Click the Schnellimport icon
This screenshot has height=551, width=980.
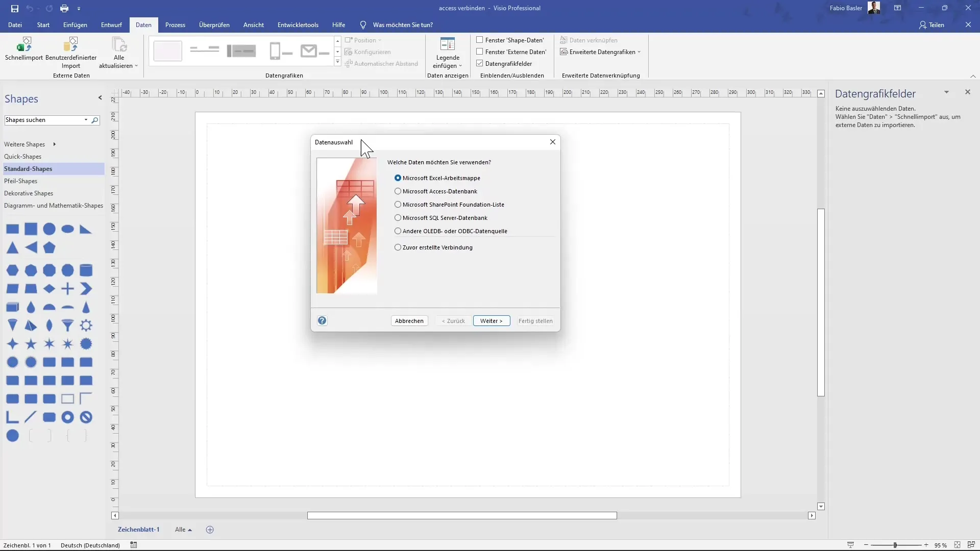coord(24,45)
